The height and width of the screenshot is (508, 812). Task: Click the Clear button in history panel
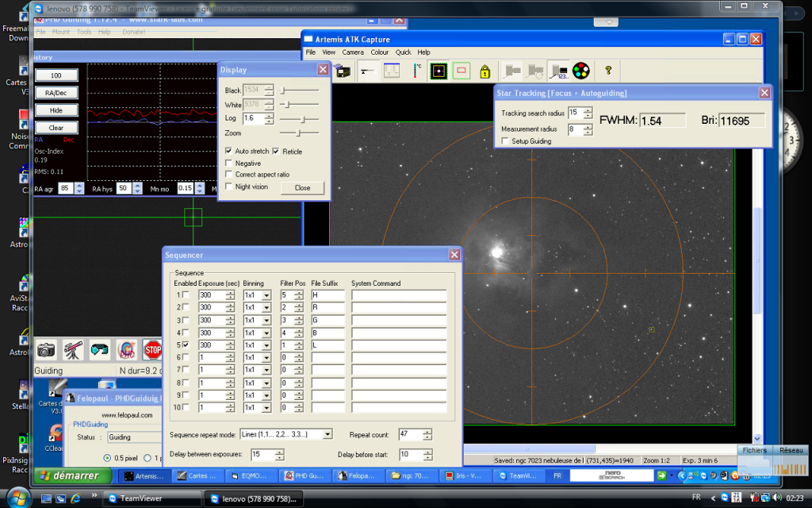click(56, 128)
